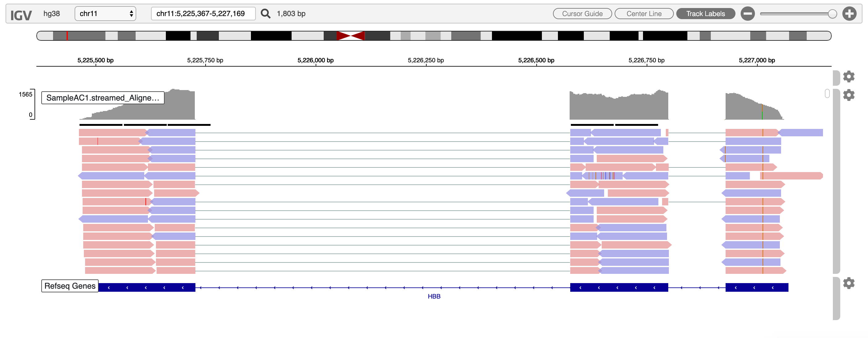Click the IGV logo
This screenshot has height=338, width=868.
(21, 15)
